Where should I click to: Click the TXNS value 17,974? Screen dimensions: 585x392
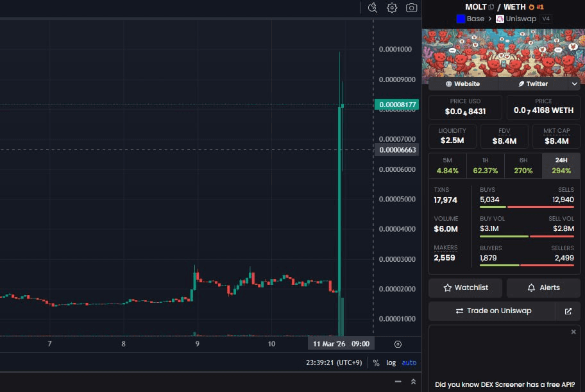(x=445, y=200)
